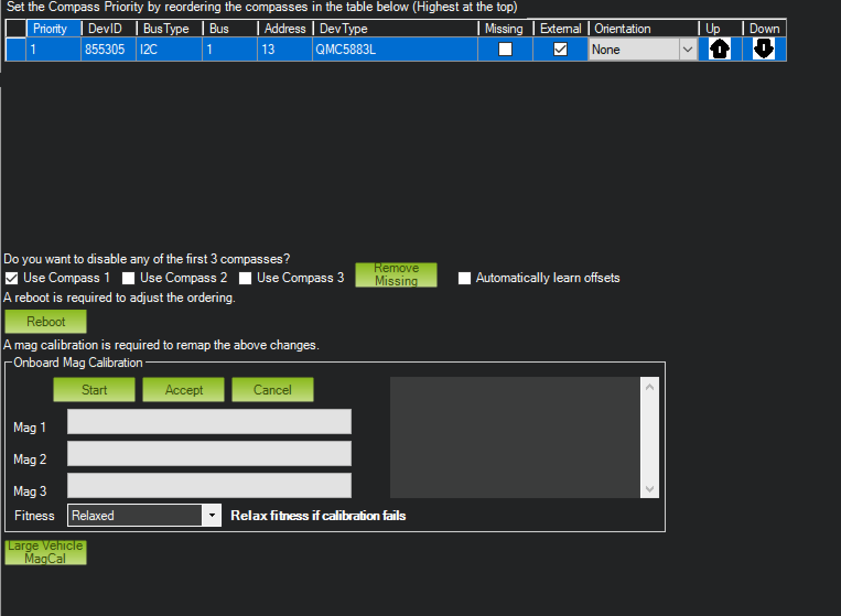Click the Mag 1 progress bar
Screen dimensions: 841x616
tap(209, 422)
